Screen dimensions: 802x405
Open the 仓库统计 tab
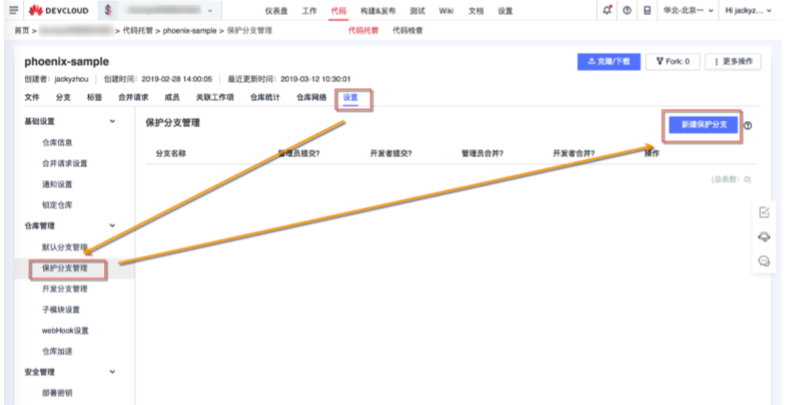coord(265,97)
